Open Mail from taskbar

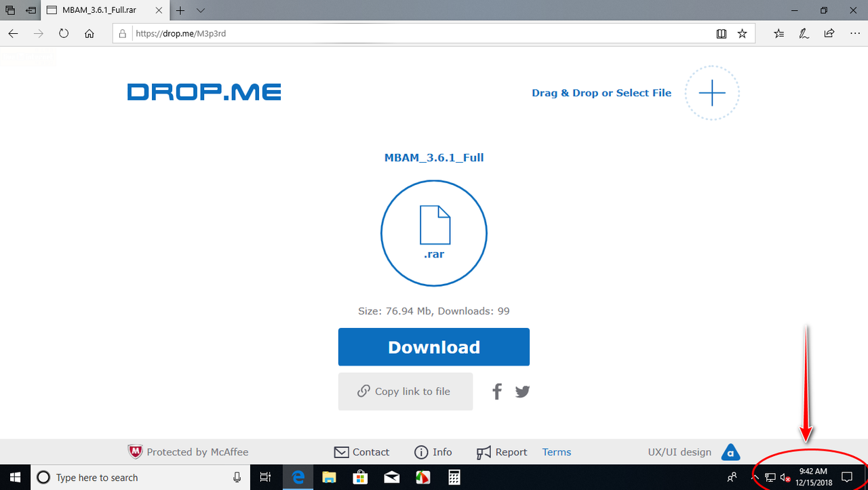pos(391,477)
